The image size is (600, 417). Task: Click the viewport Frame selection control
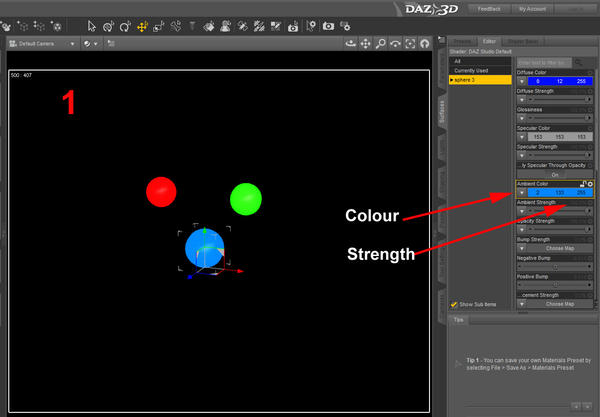pyautogui.click(x=410, y=44)
